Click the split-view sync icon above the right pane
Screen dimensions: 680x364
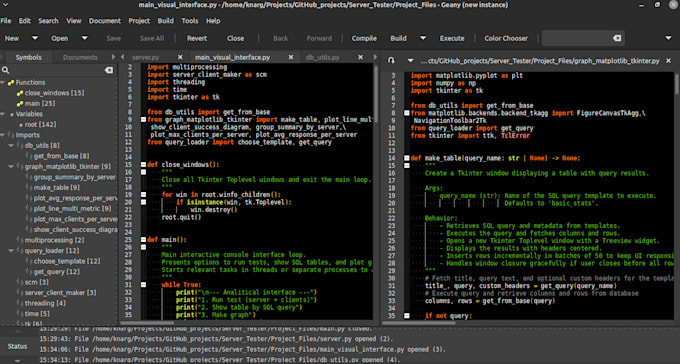(391, 61)
